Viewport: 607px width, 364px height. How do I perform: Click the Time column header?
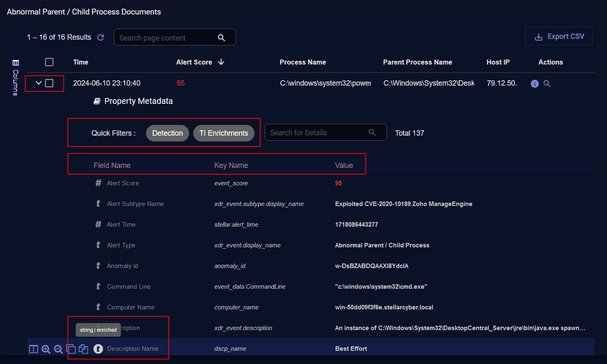81,62
